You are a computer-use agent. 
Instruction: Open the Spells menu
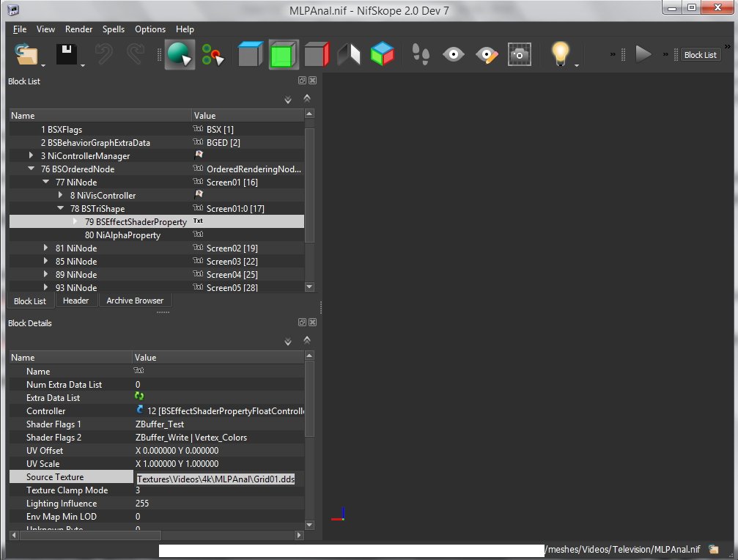[x=114, y=29]
